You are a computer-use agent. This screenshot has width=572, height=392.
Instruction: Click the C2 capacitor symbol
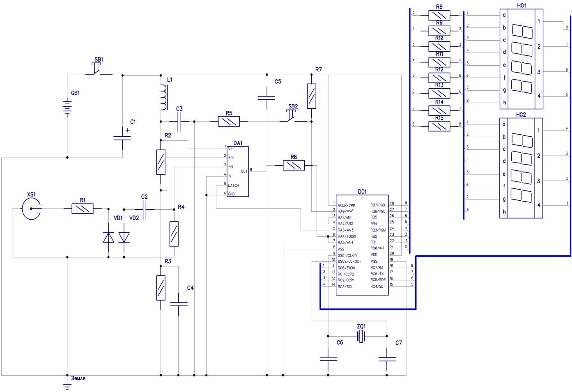click(145, 209)
